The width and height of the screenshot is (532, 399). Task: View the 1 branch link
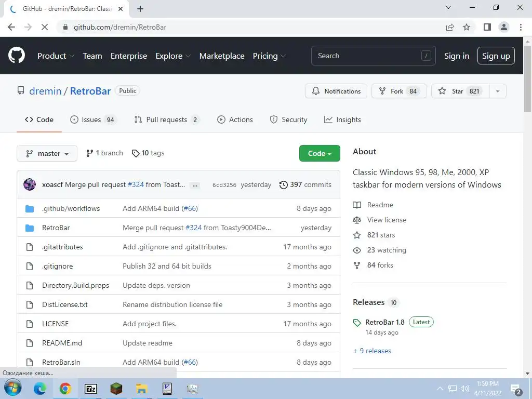point(104,153)
